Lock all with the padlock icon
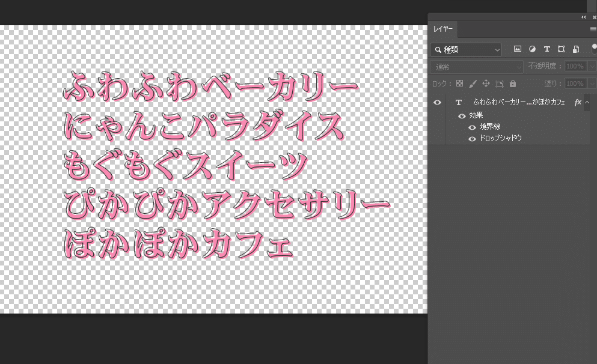The image size is (597, 364). [x=513, y=83]
